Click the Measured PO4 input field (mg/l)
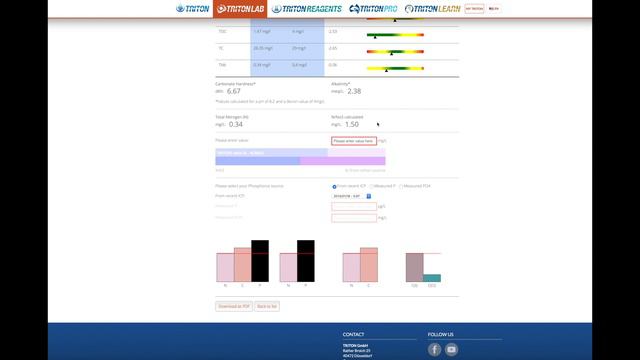Screen dimensions: 640x360 (354, 218)
